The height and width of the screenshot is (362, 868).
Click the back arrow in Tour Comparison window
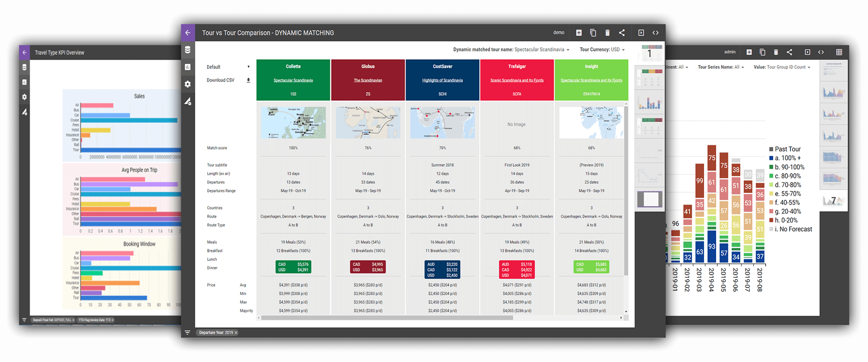[x=188, y=33]
